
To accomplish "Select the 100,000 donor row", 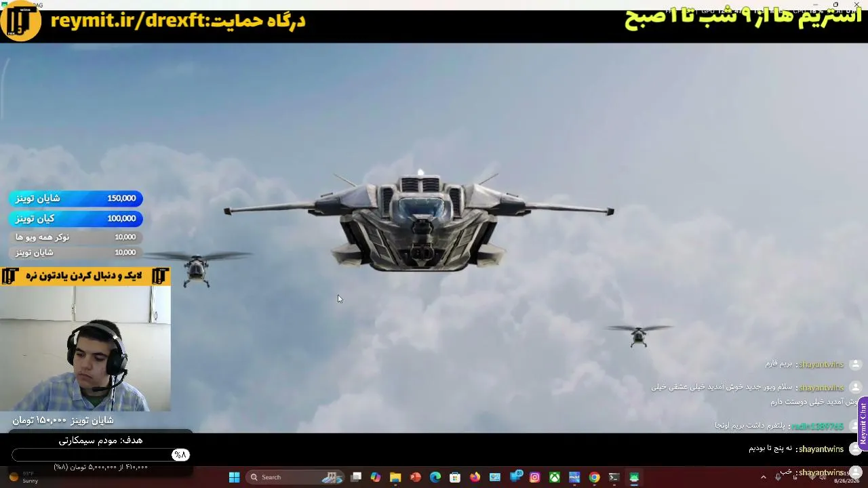I will click(76, 218).
